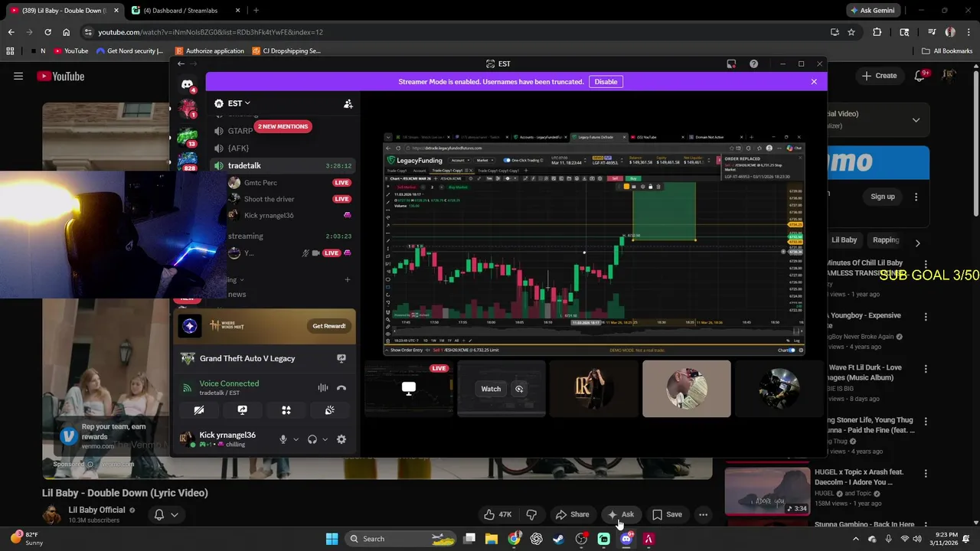Open the activities launcher icon in voice panel
This screenshot has width=980, height=551.
tap(286, 410)
